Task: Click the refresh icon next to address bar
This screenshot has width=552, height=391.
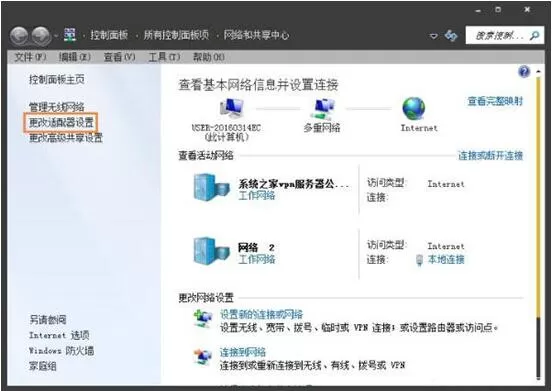Action: pos(451,36)
